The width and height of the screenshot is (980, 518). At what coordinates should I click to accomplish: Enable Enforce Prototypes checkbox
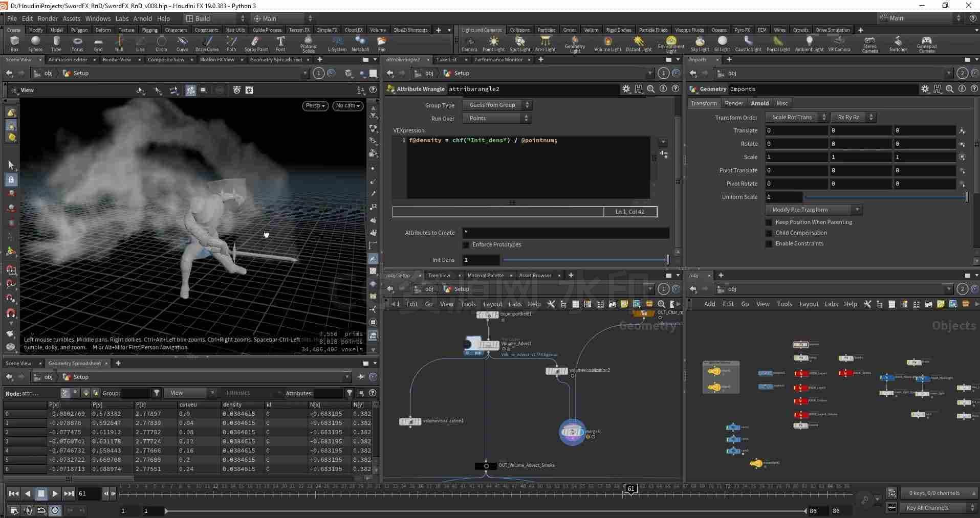click(x=466, y=245)
